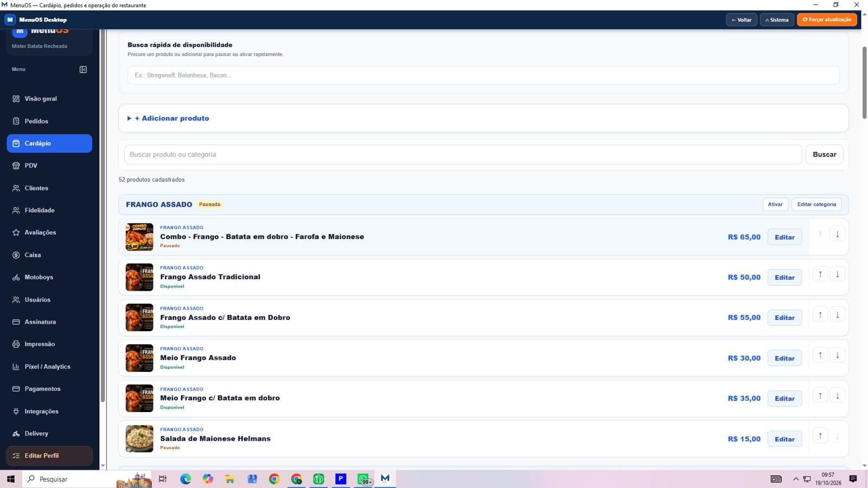Click the Voltar button
The image size is (868, 488).
741,20
